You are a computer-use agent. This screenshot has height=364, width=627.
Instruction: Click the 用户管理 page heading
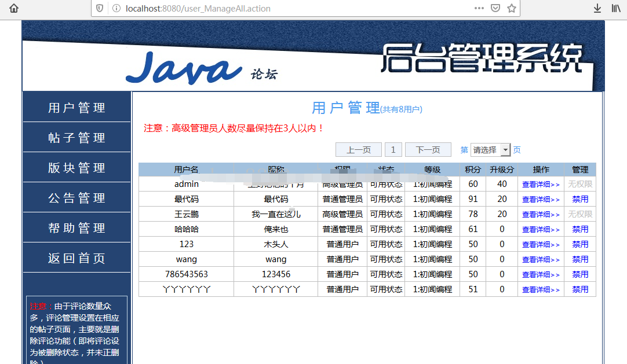pos(345,108)
